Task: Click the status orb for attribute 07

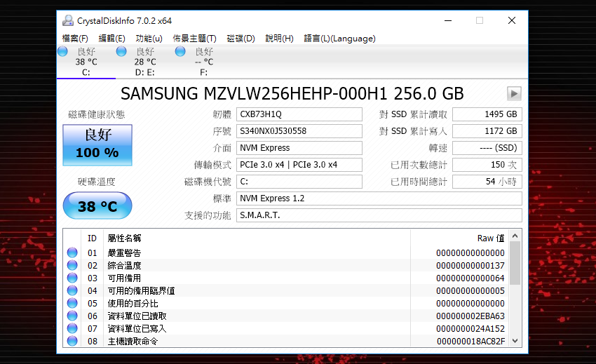Action: coord(72,328)
